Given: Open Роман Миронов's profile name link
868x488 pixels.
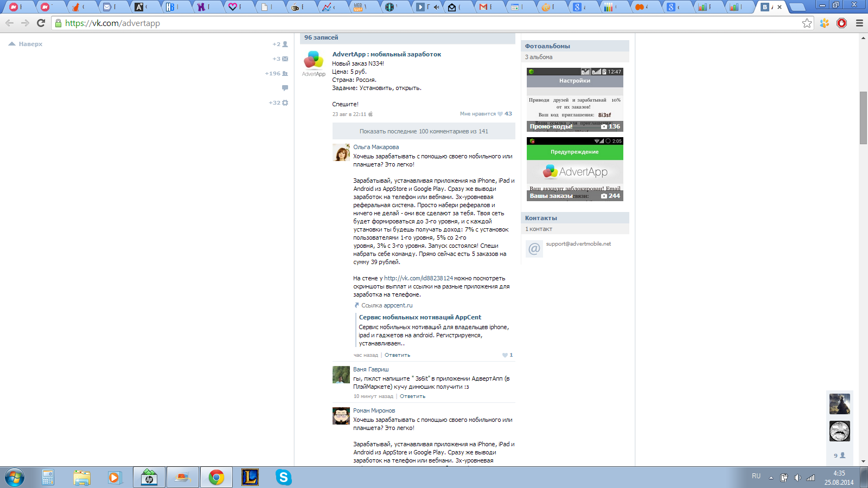Looking at the screenshot, I should (374, 410).
